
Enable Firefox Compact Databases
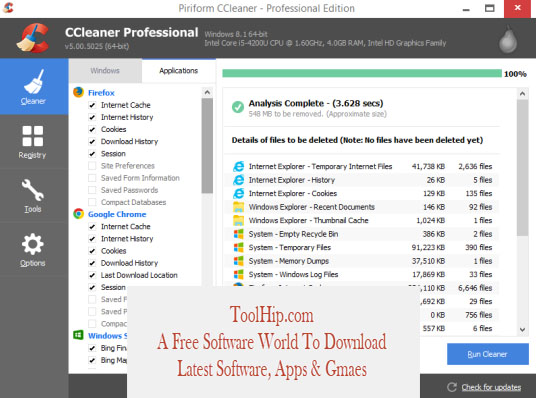[92, 202]
